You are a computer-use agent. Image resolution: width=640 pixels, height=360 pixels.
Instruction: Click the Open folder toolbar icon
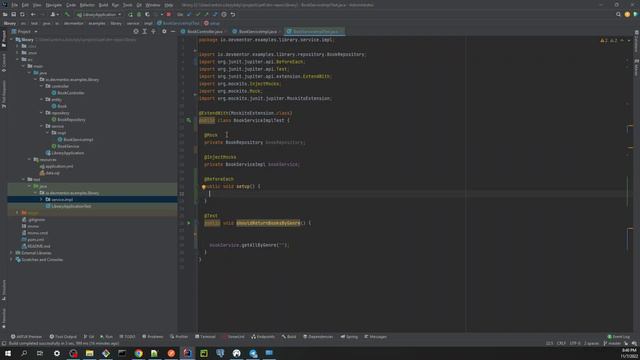(x=5, y=14)
